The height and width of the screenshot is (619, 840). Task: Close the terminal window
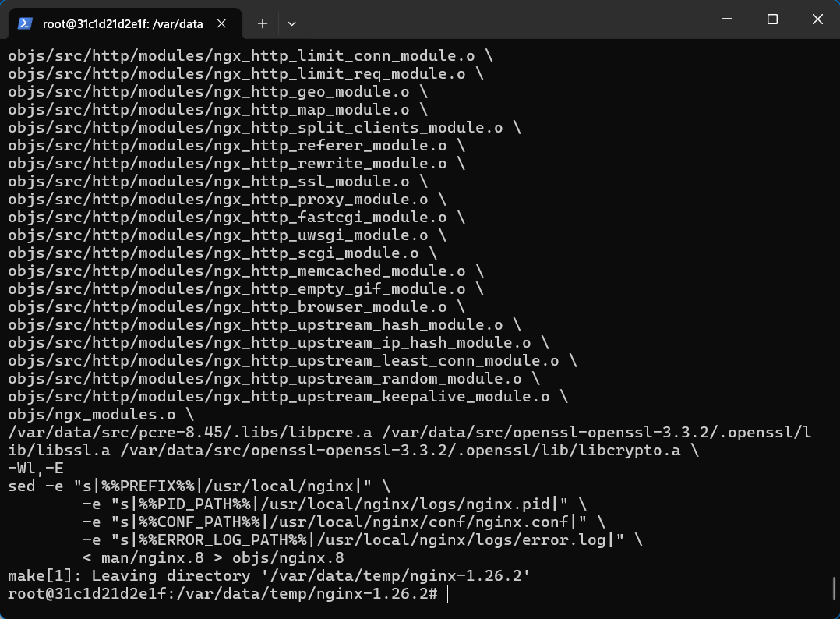pos(817,19)
